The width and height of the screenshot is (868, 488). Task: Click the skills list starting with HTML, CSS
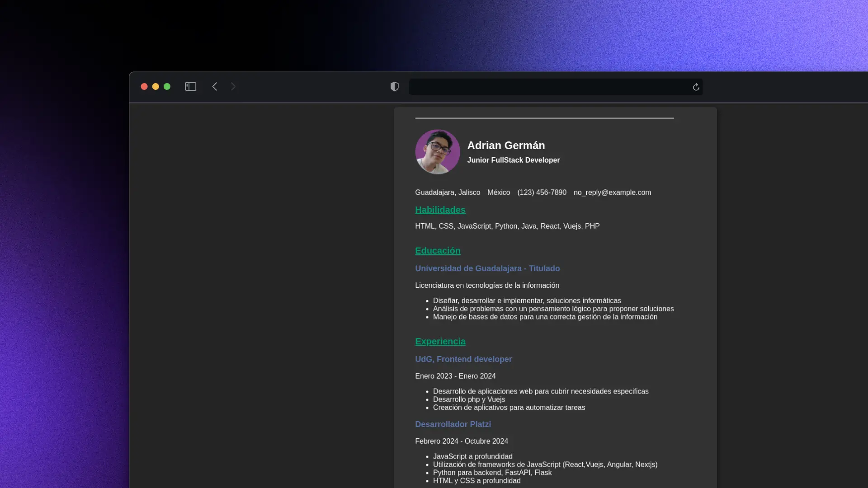[x=507, y=226]
